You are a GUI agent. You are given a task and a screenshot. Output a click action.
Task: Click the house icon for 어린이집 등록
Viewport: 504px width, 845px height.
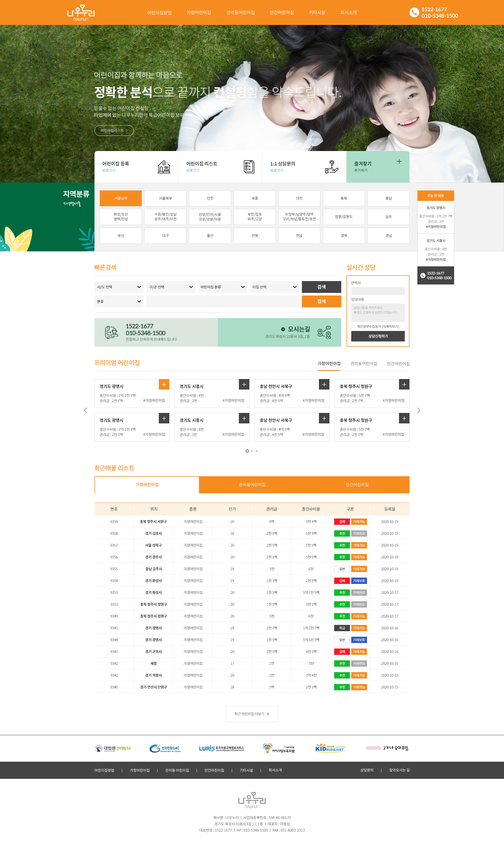pyautogui.click(x=164, y=167)
